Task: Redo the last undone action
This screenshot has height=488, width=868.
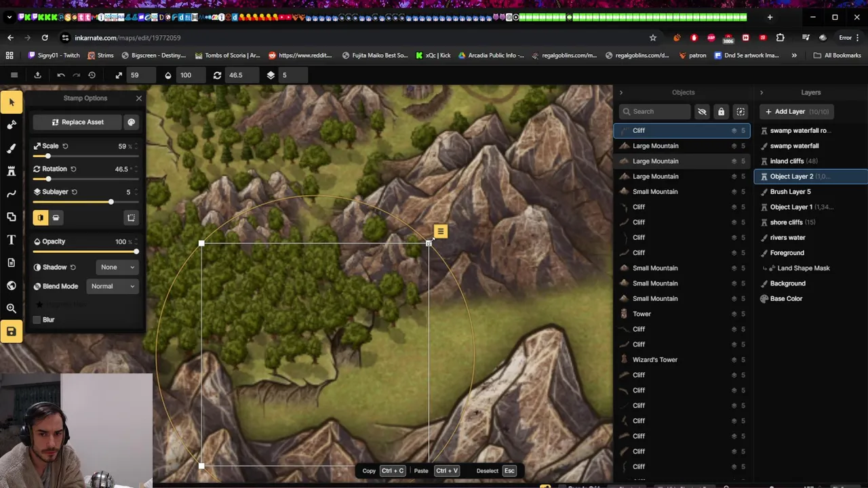Action: click(76, 75)
